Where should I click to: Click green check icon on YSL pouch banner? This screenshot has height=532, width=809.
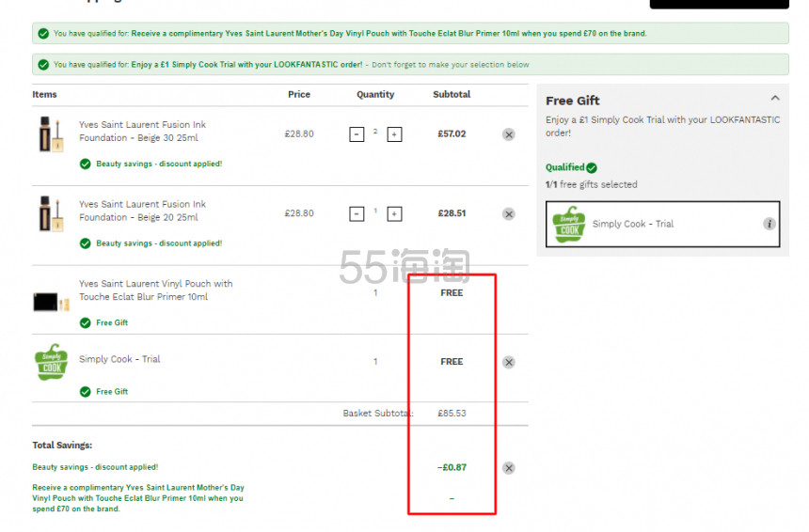[x=43, y=34]
